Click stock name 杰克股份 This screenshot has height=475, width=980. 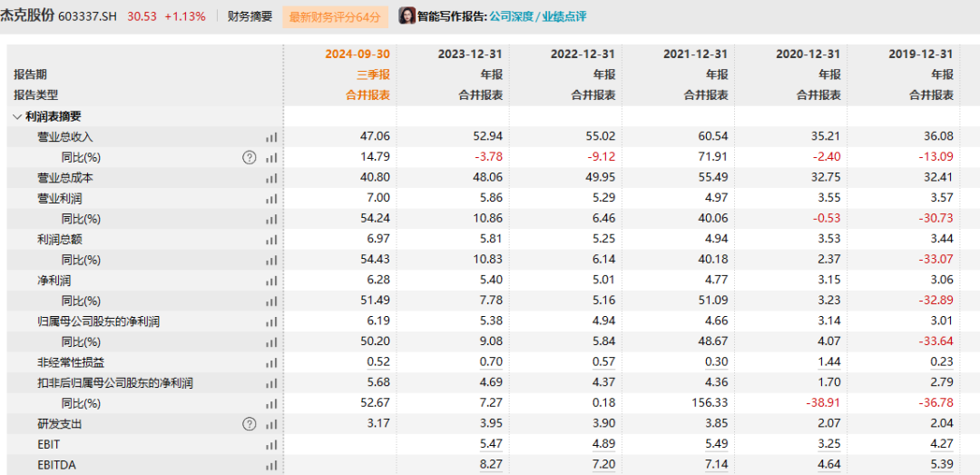(28, 16)
